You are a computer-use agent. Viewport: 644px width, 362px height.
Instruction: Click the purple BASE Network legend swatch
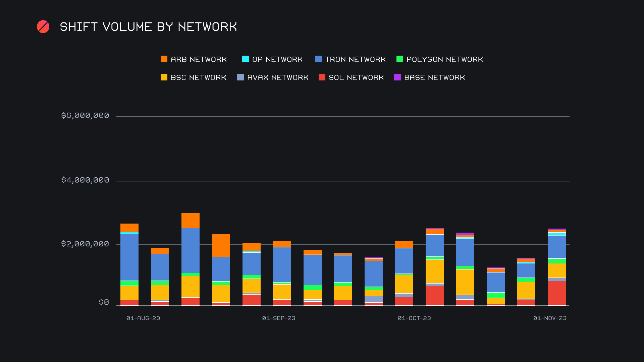397,77
